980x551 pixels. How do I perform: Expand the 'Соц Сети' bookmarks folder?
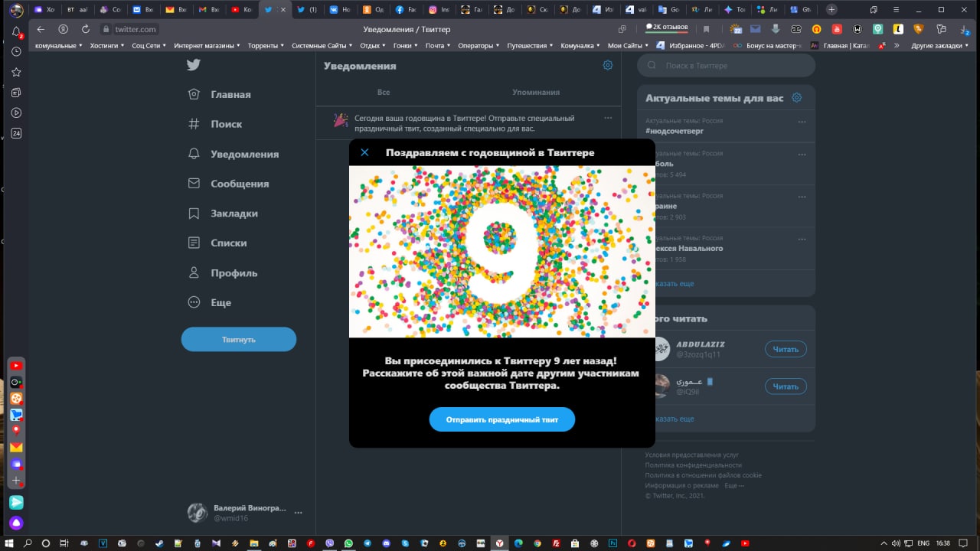pyautogui.click(x=149, y=46)
